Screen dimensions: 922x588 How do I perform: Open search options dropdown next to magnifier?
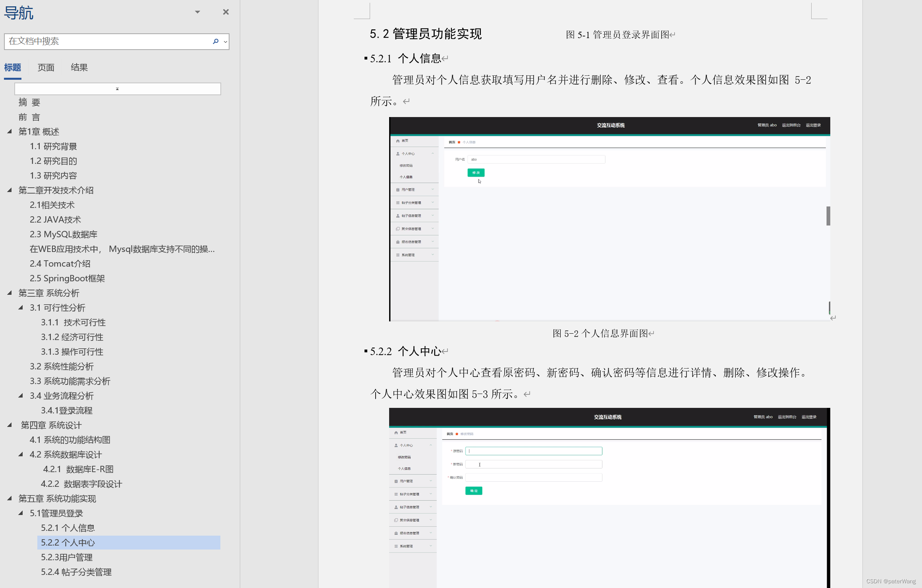[226, 41]
